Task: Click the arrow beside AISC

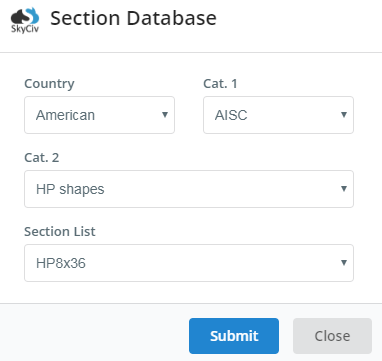Action: 344,115
